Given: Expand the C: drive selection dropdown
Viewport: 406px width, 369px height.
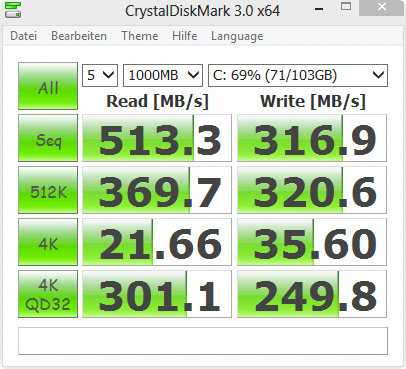Looking at the screenshot, I should click(x=298, y=75).
